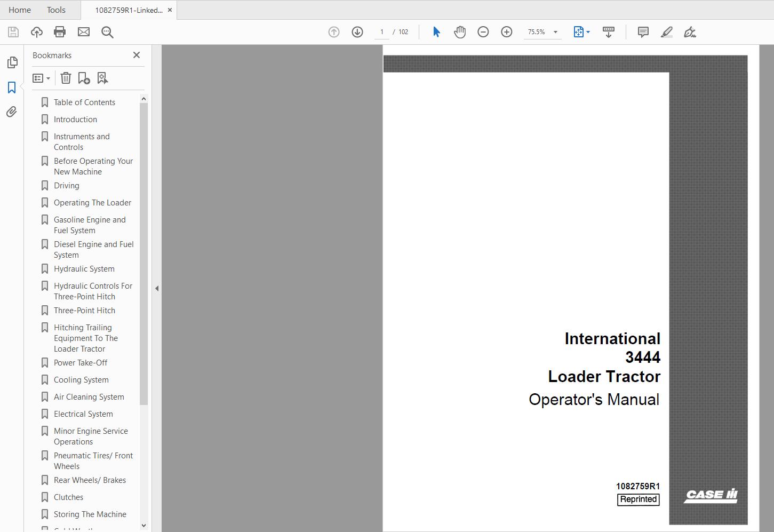Select the highlight text pen tool

tap(667, 32)
